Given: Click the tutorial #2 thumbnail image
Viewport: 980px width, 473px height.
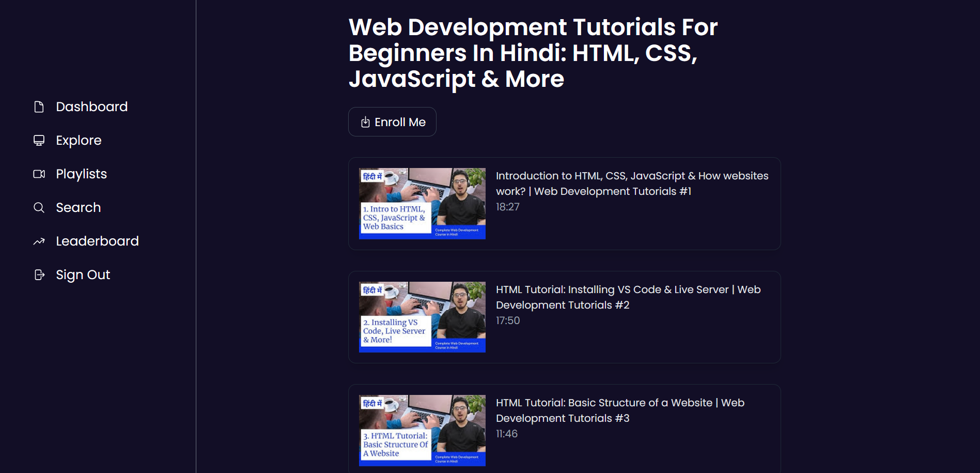Looking at the screenshot, I should [x=422, y=317].
